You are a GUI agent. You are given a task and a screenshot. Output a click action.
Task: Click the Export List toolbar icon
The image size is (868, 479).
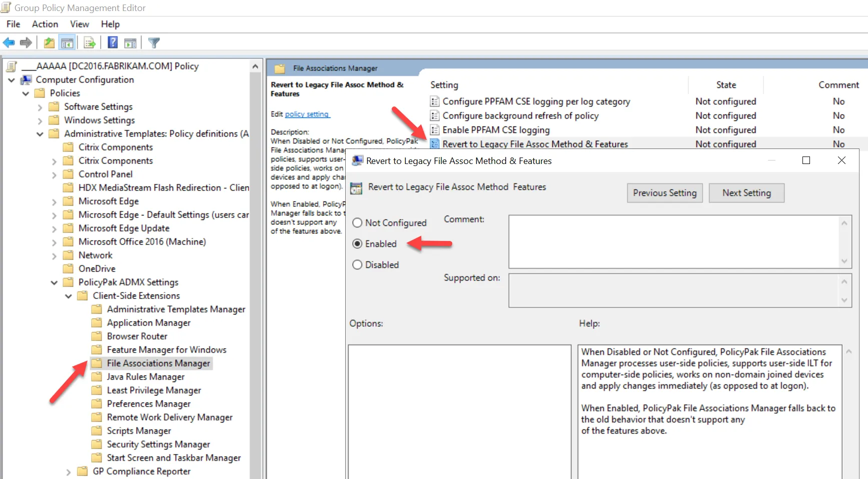(90, 43)
